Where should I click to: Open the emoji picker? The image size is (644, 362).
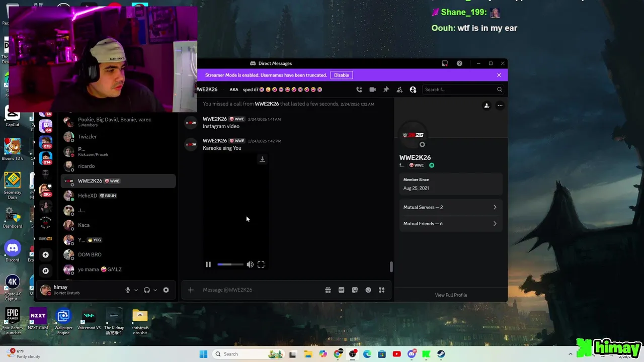click(x=368, y=290)
